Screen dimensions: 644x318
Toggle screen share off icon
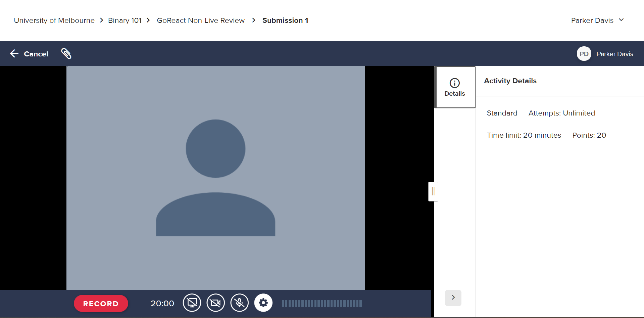point(192,303)
